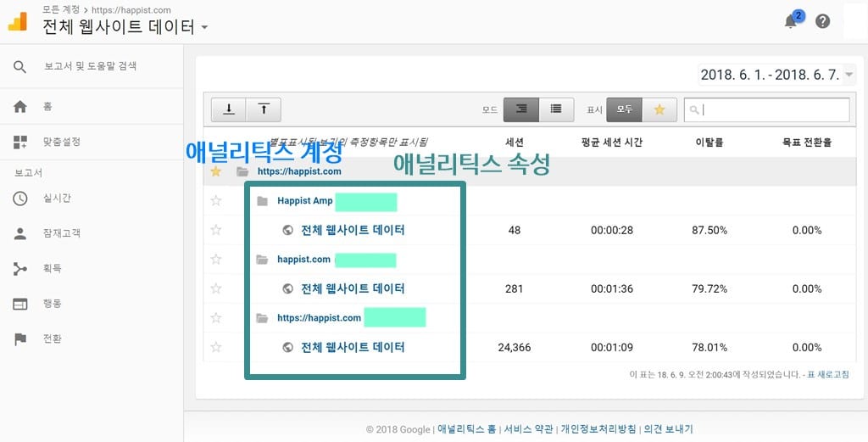868x442 pixels.
Task: Star the view with 281 sessions
Action: (216, 288)
